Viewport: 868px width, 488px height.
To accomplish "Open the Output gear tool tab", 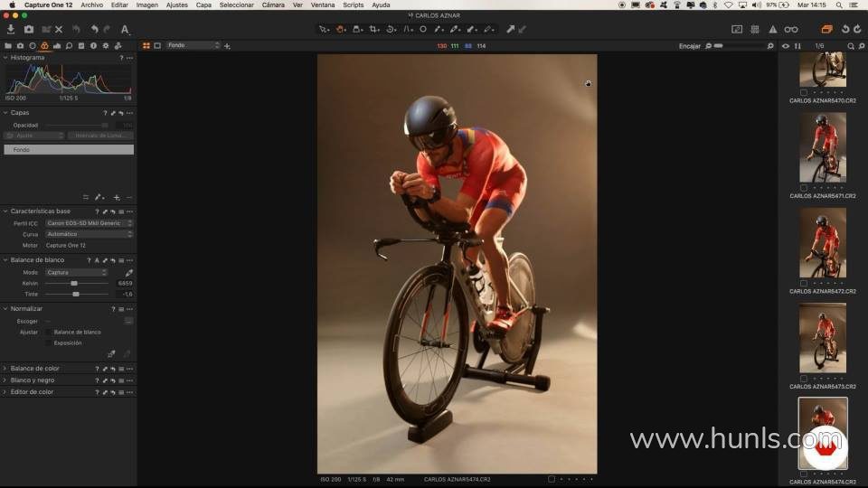I will point(105,46).
